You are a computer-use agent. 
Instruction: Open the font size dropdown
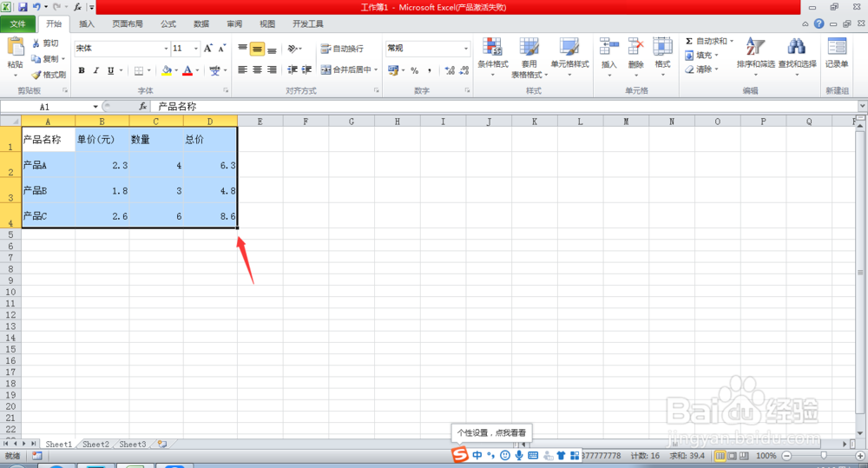195,48
